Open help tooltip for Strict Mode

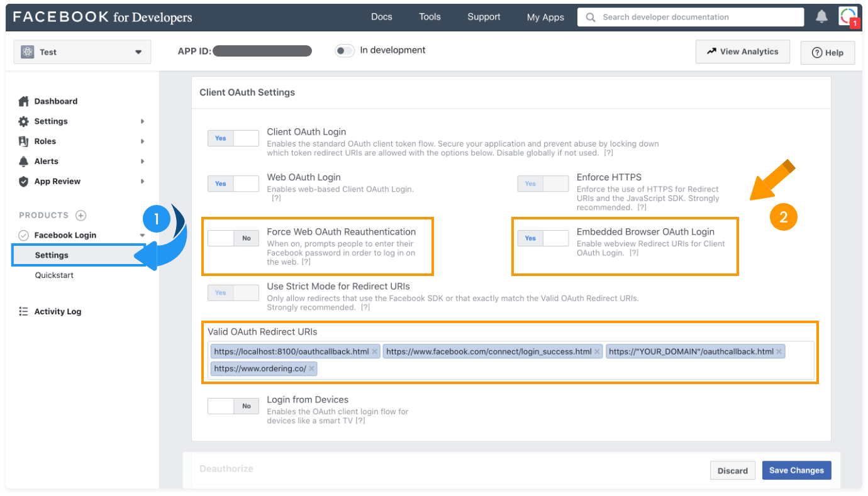pos(365,308)
